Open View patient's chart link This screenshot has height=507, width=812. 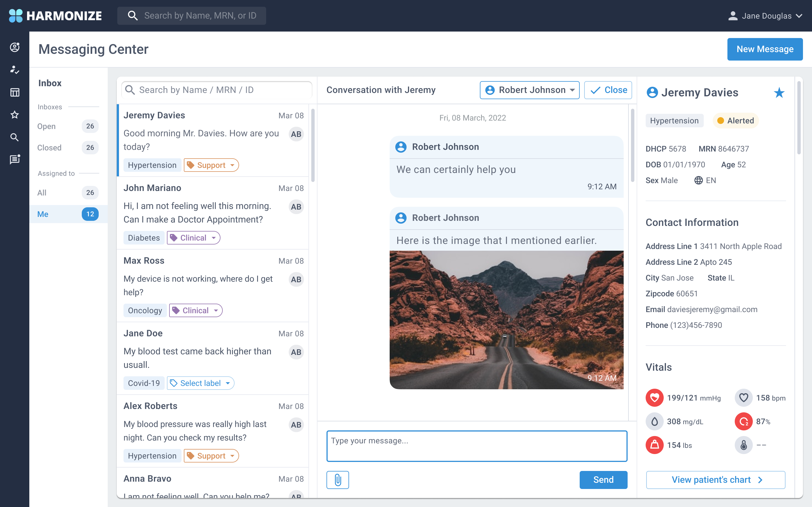click(x=715, y=479)
